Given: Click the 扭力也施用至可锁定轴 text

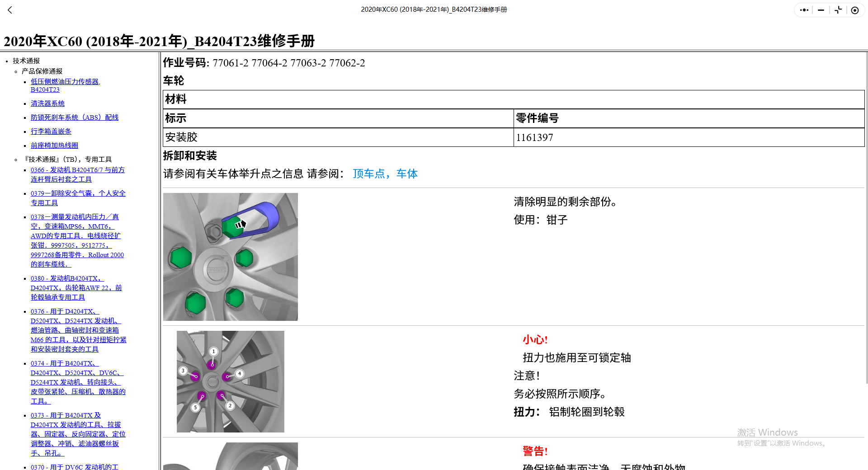Looking at the screenshot, I should [x=577, y=358].
